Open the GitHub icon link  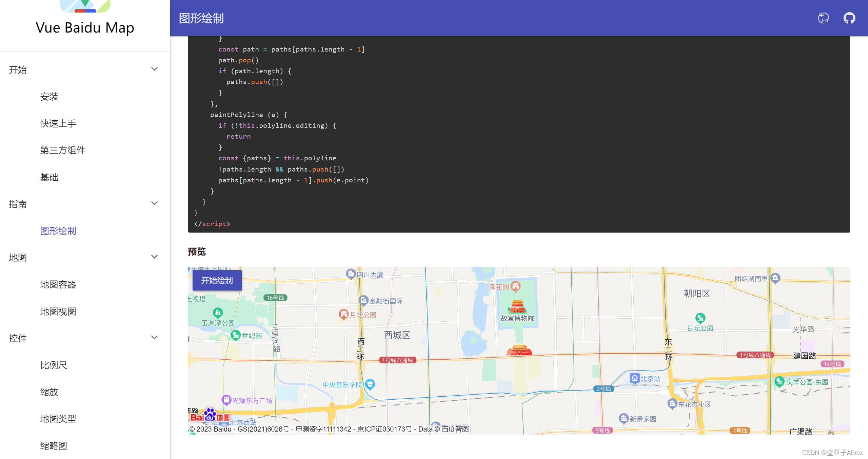coord(849,18)
